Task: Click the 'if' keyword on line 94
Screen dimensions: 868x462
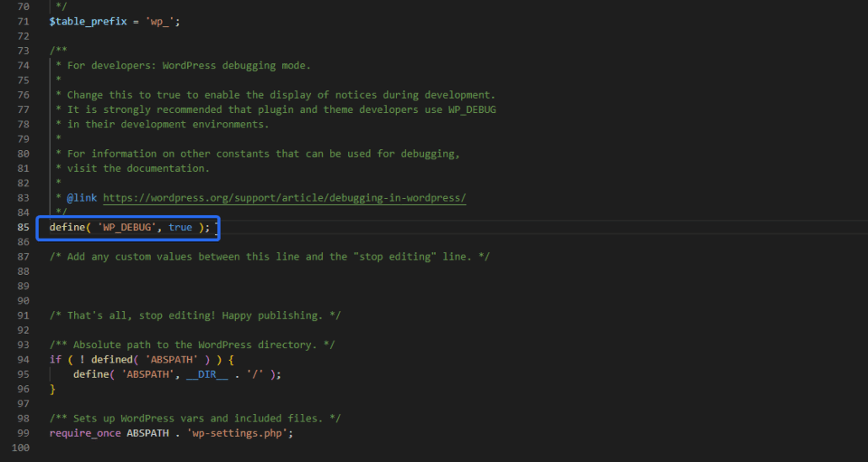Action: (x=56, y=359)
